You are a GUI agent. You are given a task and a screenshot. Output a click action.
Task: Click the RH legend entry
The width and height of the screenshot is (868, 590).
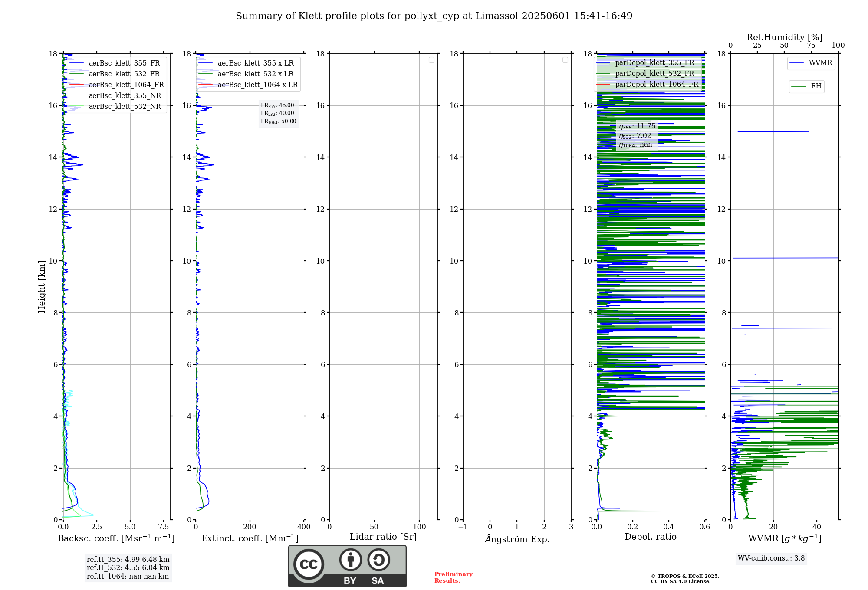[806, 86]
